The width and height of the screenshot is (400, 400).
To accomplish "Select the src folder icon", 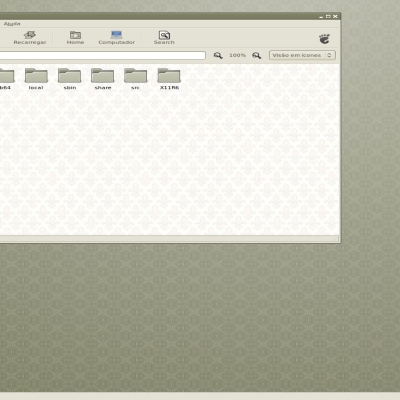I will (135, 75).
